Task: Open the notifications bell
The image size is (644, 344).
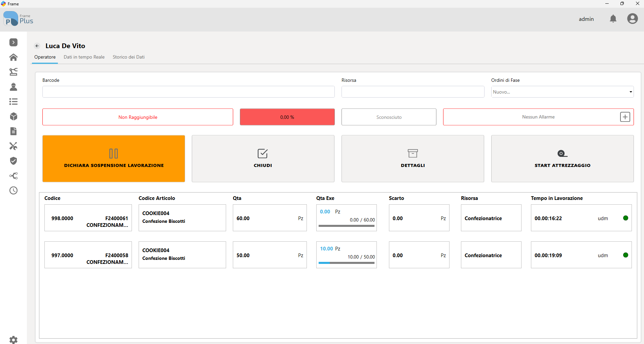Action: tap(613, 19)
